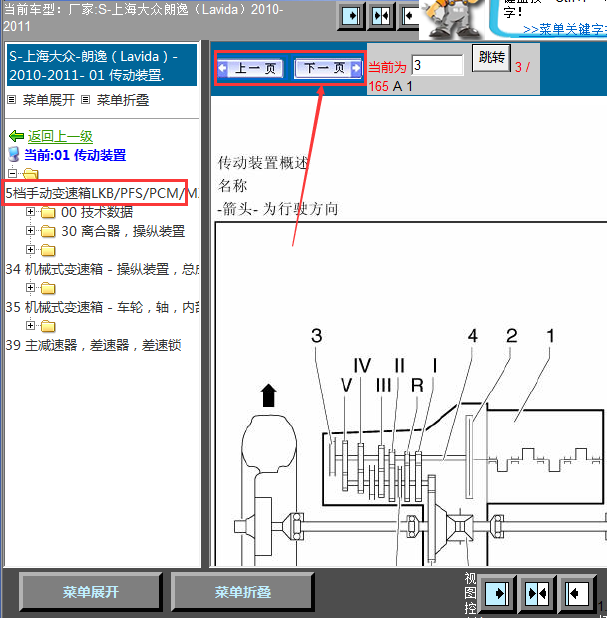607x618 pixels.
Task: Follow the 返回上一级 link
Action: click(60, 136)
